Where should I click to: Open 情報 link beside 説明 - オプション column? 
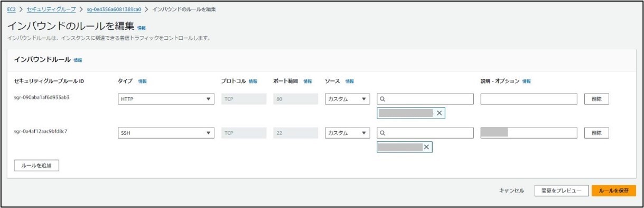pos(526,81)
